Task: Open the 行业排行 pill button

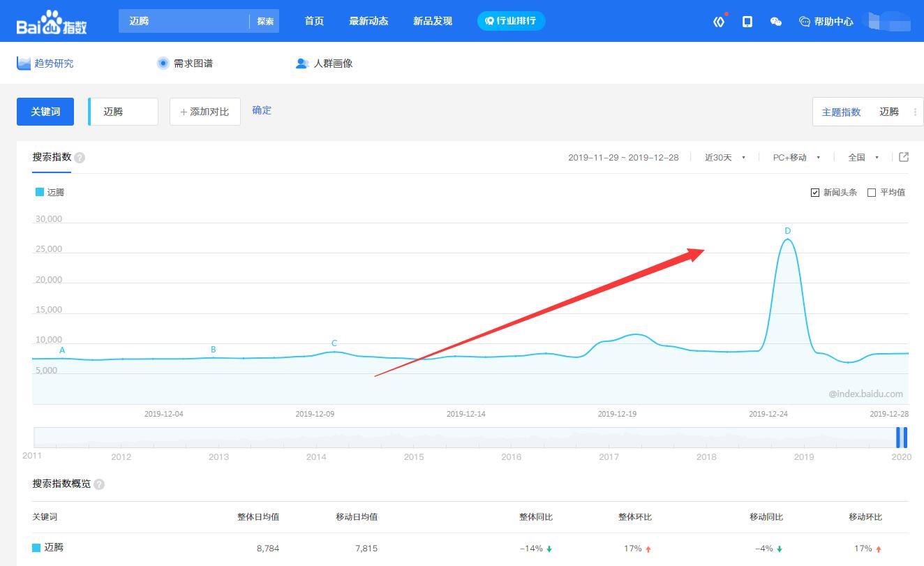Action: pyautogui.click(x=512, y=21)
